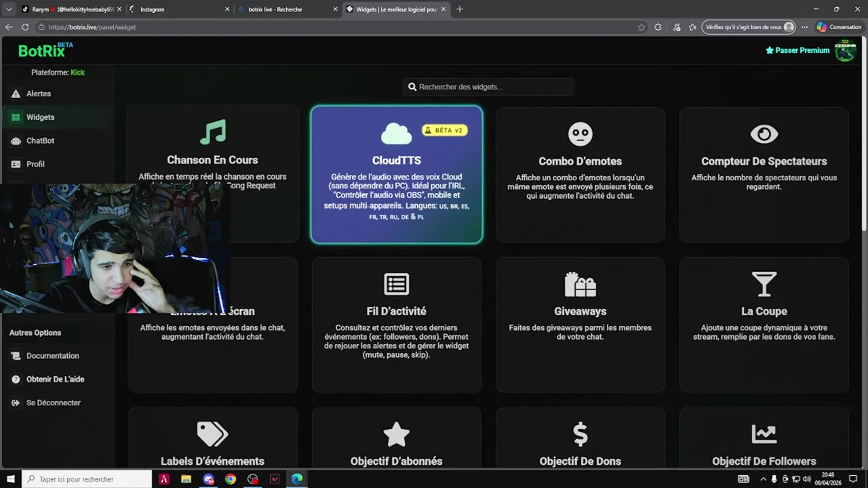Click the Rechercher des widgets search field
The width and height of the screenshot is (868, 488).
pyautogui.click(x=489, y=87)
